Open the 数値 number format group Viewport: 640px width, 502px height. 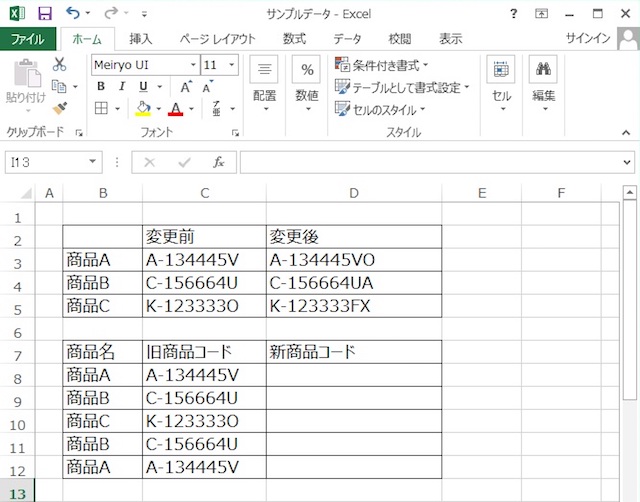(307, 85)
